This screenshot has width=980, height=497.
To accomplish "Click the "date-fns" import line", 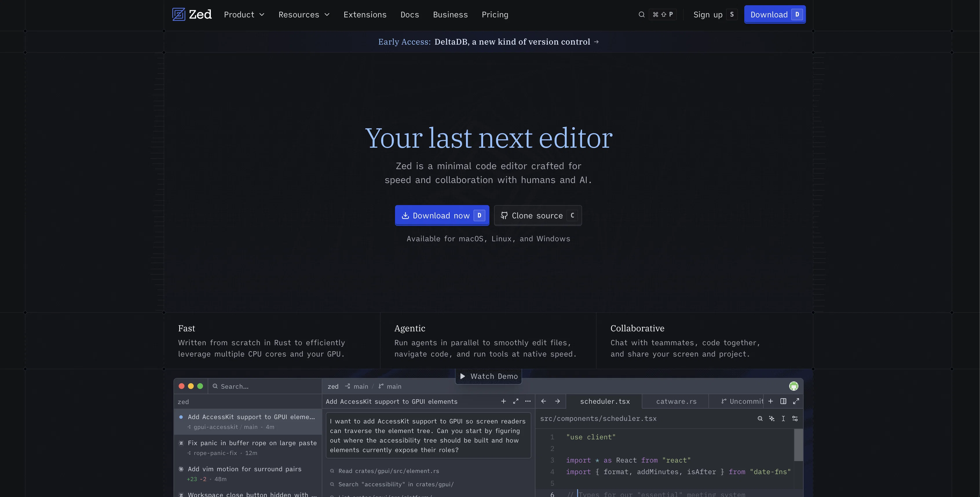I will [x=678, y=472].
